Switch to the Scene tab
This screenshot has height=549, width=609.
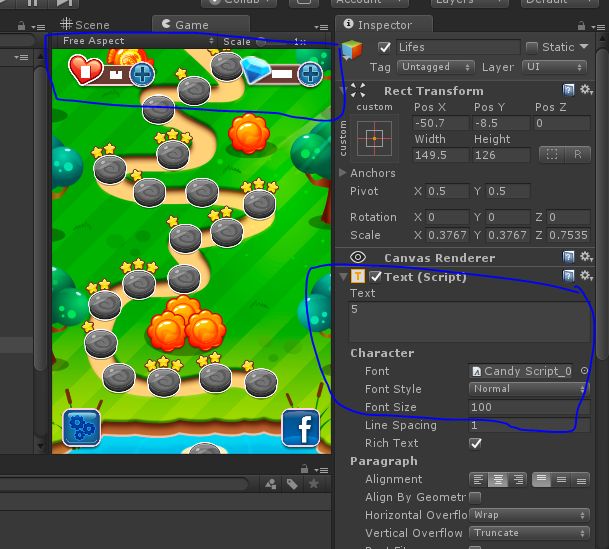tap(85, 24)
